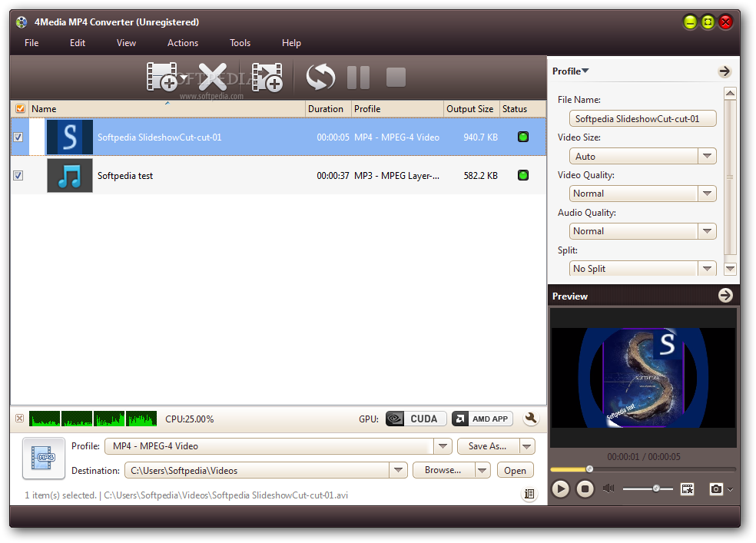
Task: Play the preview video
Action: point(560,489)
